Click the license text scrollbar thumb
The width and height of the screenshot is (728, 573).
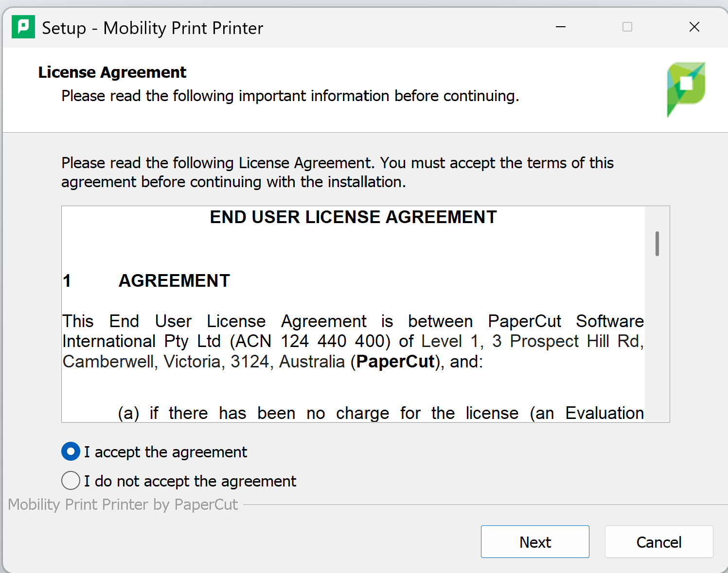coord(657,243)
